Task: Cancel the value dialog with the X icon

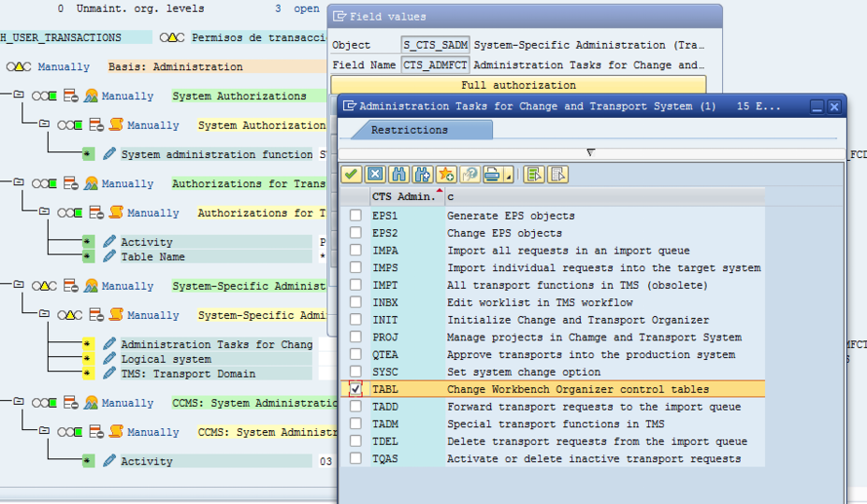Action: (x=375, y=175)
